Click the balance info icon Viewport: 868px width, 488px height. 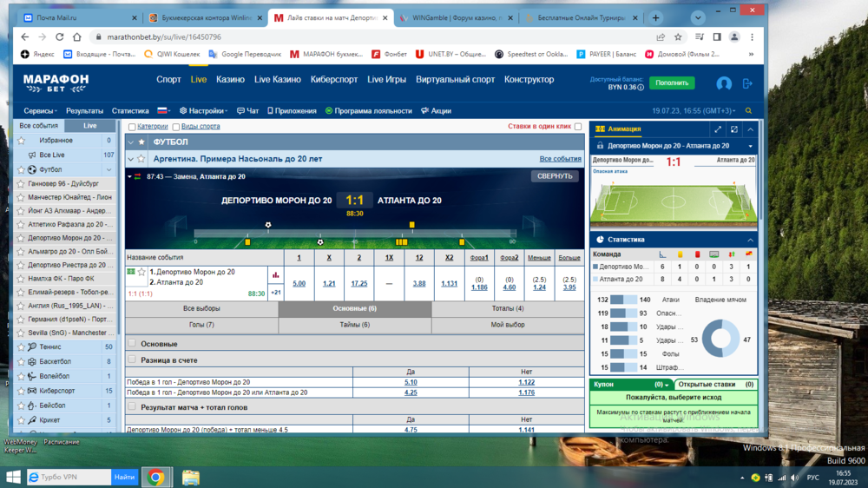coord(641,88)
